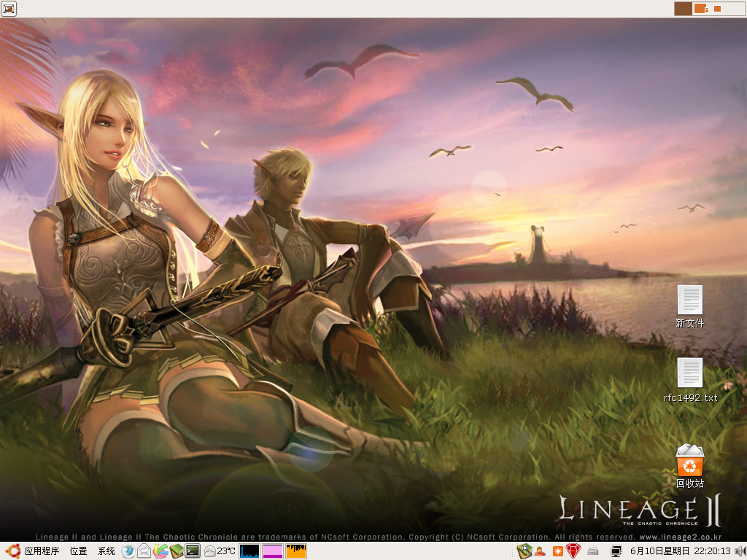Click the red ruby gem tray icon
Screen dimensions: 747x560
click(x=573, y=551)
